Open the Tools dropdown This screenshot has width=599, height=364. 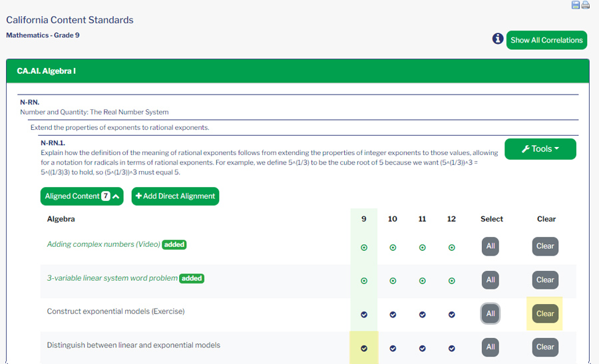[x=540, y=149]
